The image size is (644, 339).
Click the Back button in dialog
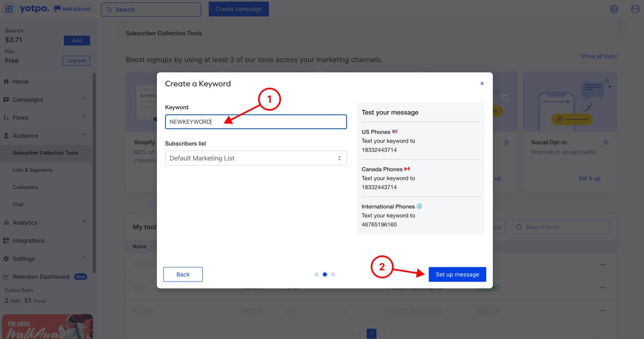(183, 275)
